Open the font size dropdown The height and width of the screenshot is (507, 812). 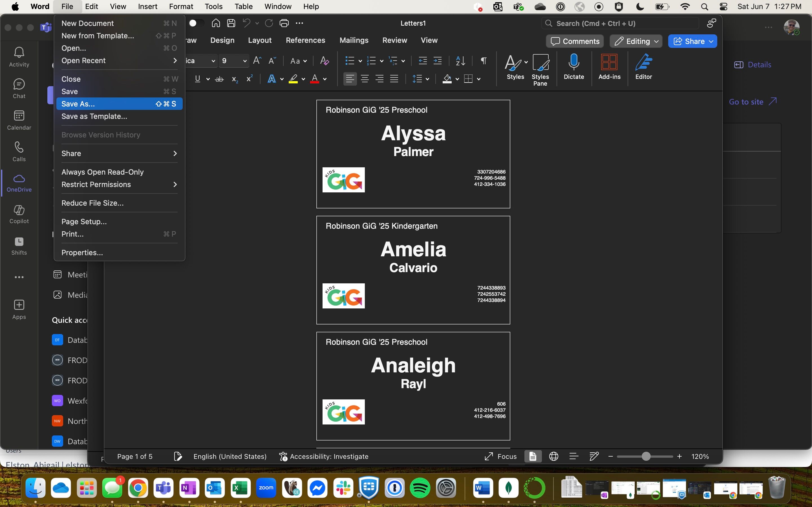(x=245, y=61)
